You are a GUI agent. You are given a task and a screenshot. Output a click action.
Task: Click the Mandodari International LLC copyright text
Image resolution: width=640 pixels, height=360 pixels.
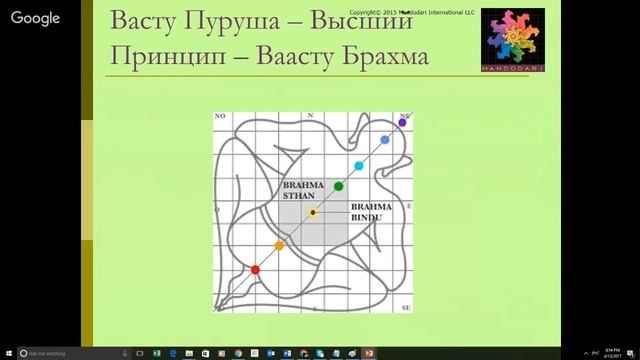[x=412, y=13]
